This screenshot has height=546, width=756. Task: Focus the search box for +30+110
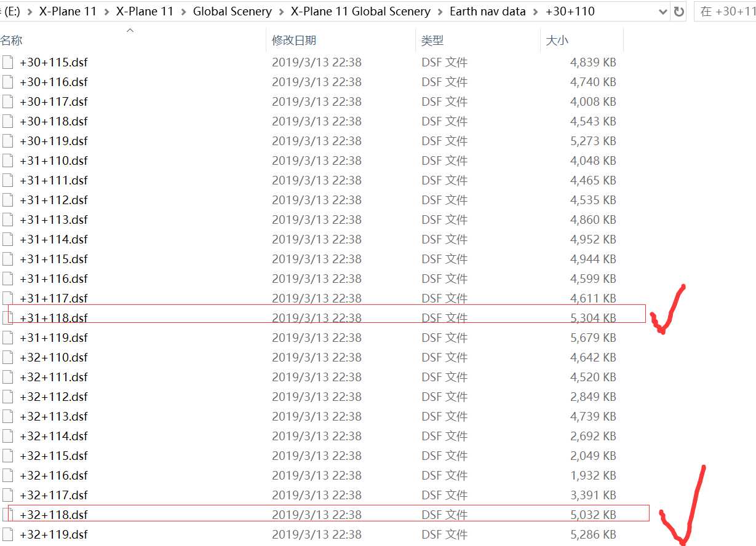pyautogui.click(x=725, y=12)
